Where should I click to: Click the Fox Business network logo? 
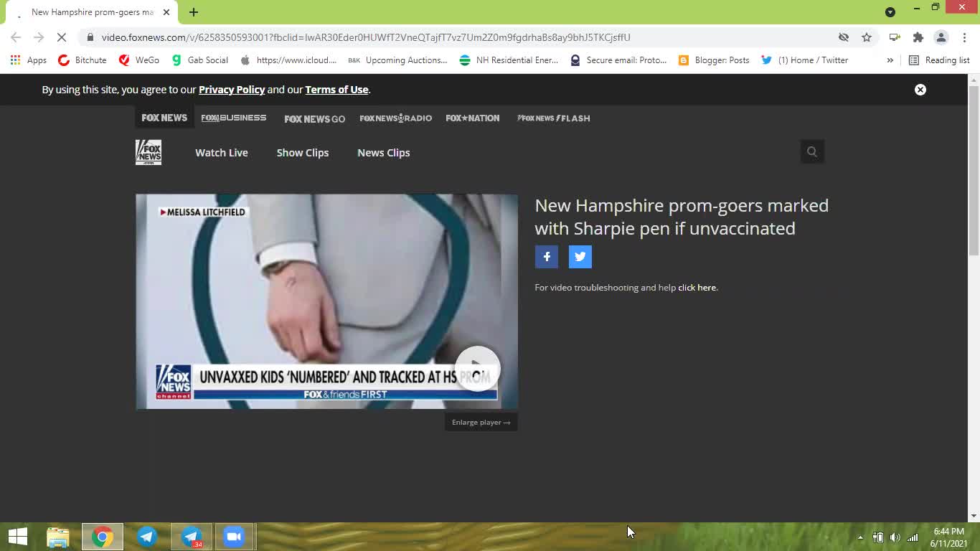click(234, 118)
